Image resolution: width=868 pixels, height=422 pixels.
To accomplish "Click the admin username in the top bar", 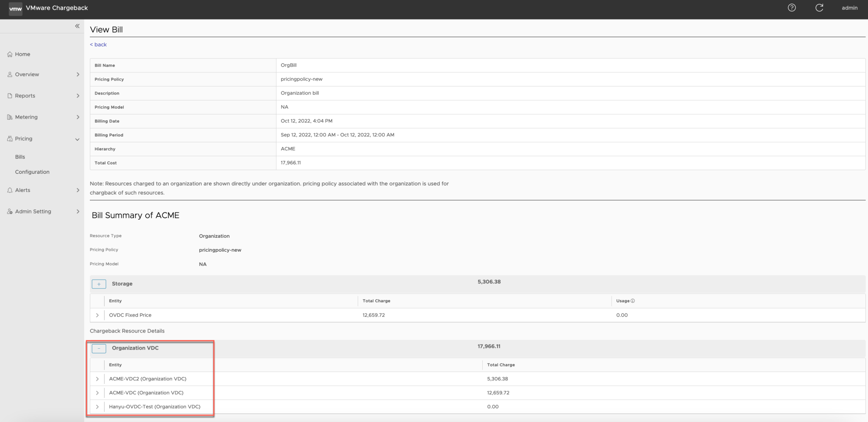I will point(850,8).
